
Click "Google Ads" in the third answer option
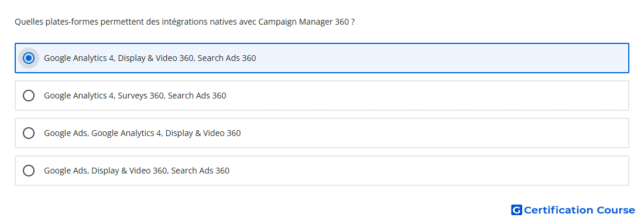click(x=66, y=133)
